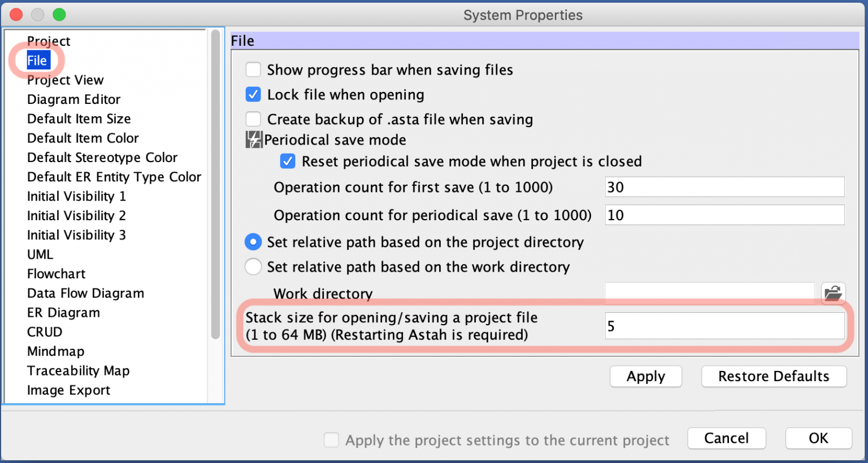Confirm changes with OK

pyautogui.click(x=818, y=438)
